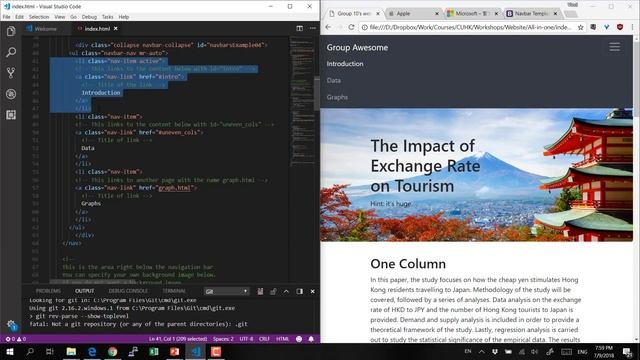
Task: Click the feedback smiley in status bar
Action: point(299,339)
